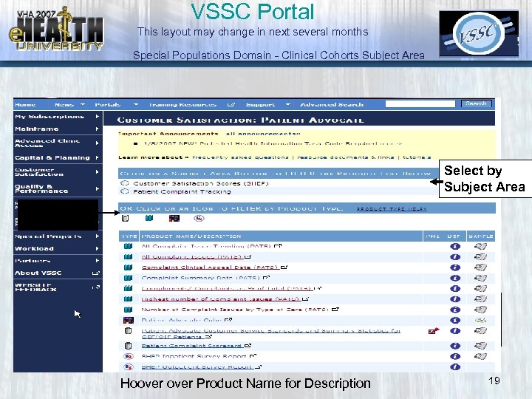
Task: Open definition info for Complaint Clinical Appeal Data
Action: pos(455,267)
